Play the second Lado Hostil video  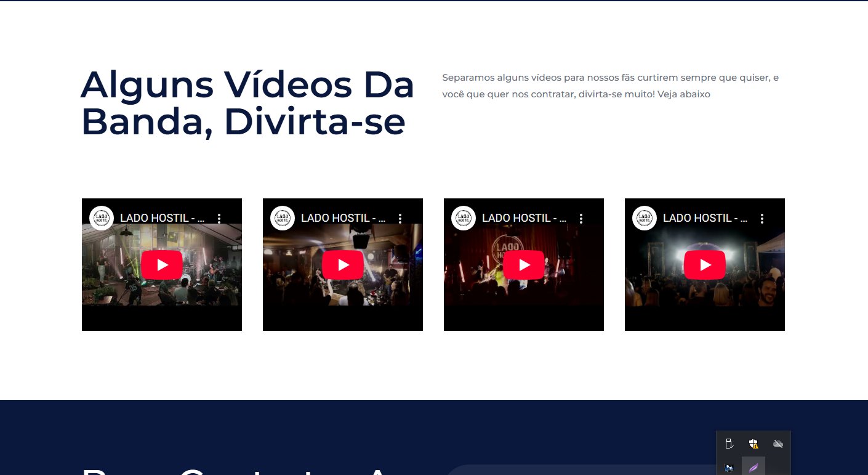click(x=343, y=265)
